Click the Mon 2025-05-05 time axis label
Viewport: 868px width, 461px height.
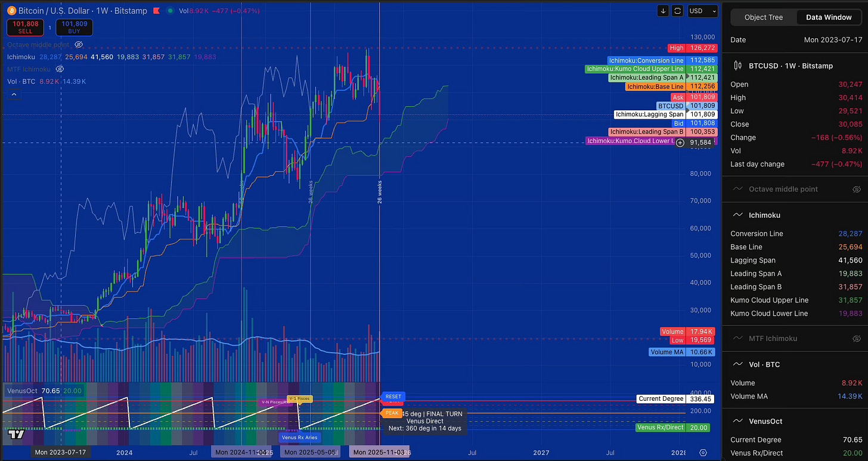point(310,452)
